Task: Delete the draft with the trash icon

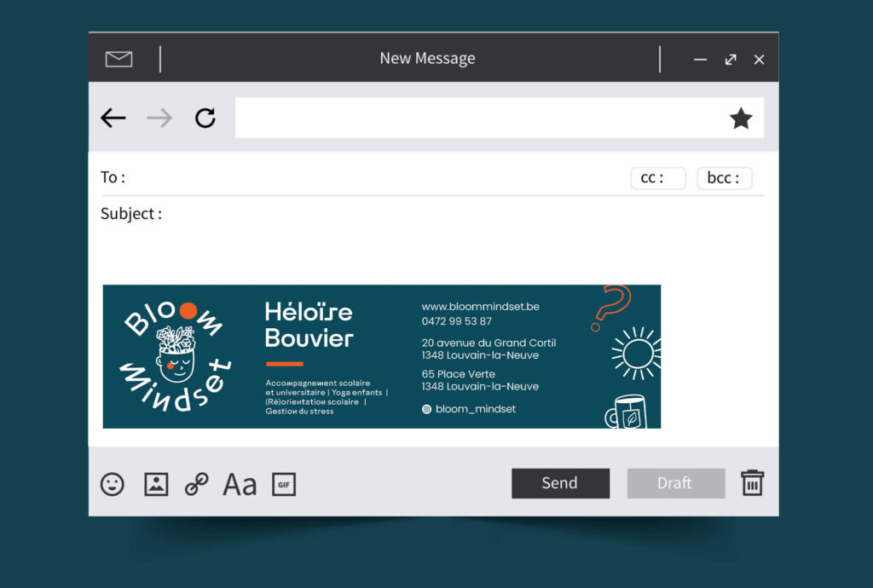Action: (x=751, y=483)
